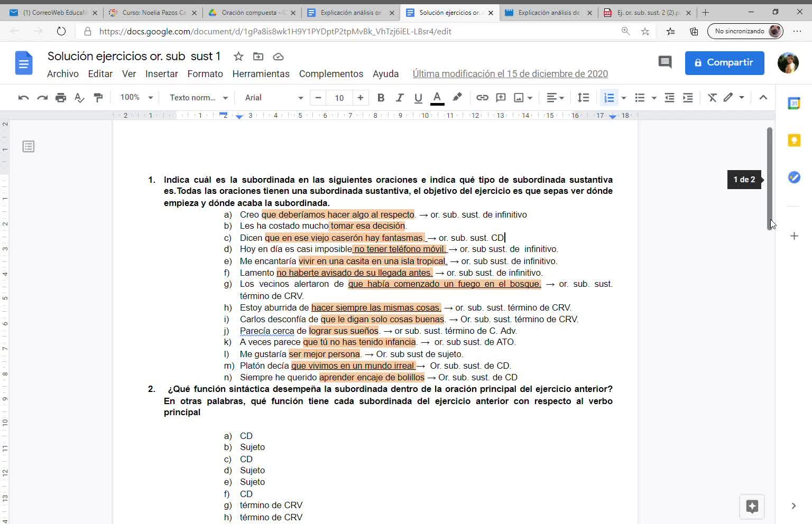Open the text color picker

click(437, 98)
